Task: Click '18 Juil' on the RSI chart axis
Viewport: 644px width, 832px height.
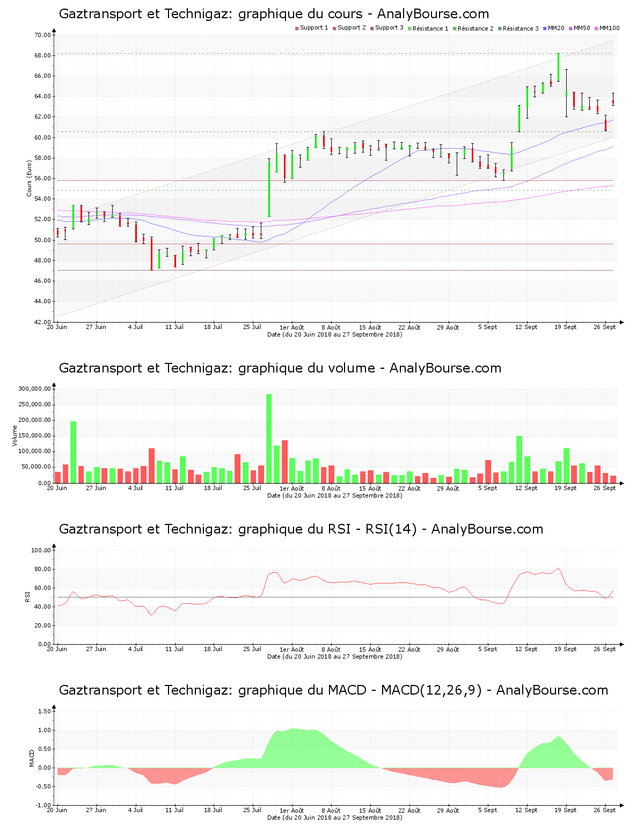Action: click(x=213, y=649)
